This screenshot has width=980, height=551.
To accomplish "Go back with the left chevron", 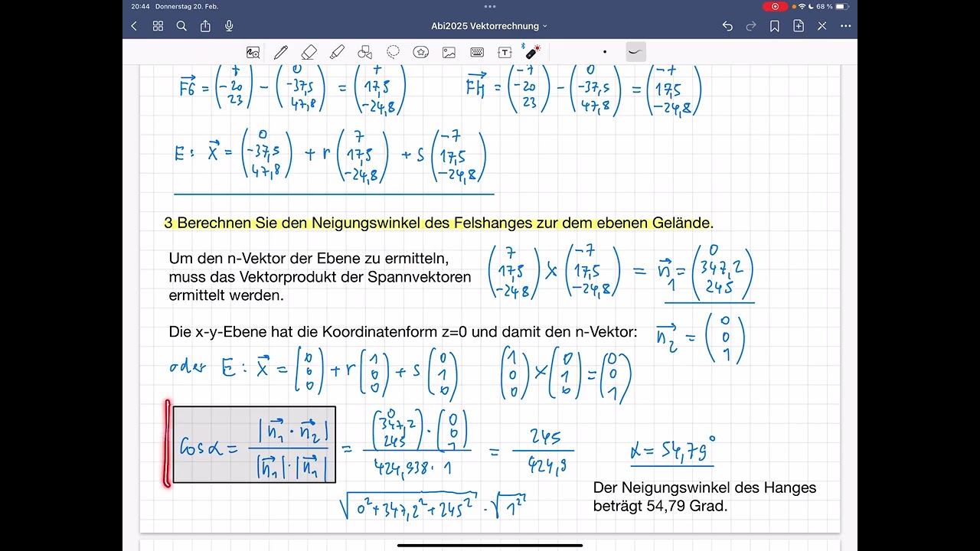I will pyautogui.click(x=134, y=26).
